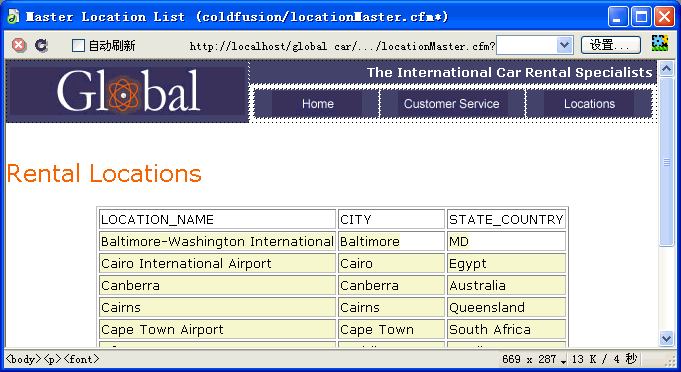The image size is (681, 372).
Task: Select the <font> tag in tag selector
Action: pos(81,359)
